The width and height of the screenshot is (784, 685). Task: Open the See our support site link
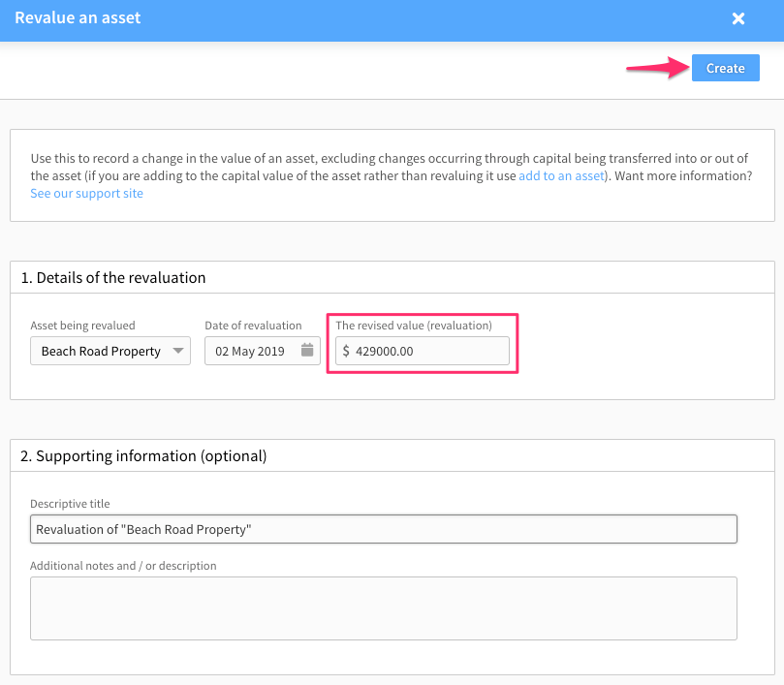(x=86, y=194)
